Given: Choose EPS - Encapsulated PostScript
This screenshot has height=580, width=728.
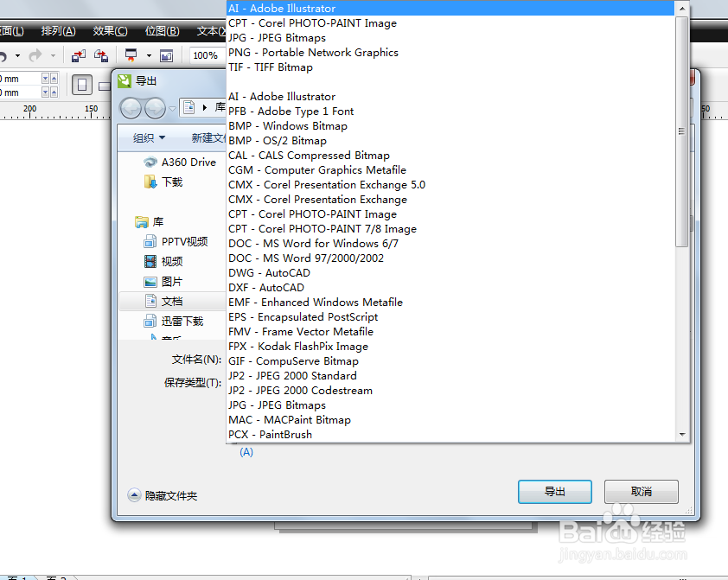Looking at the screenshot, I should 450,317.
